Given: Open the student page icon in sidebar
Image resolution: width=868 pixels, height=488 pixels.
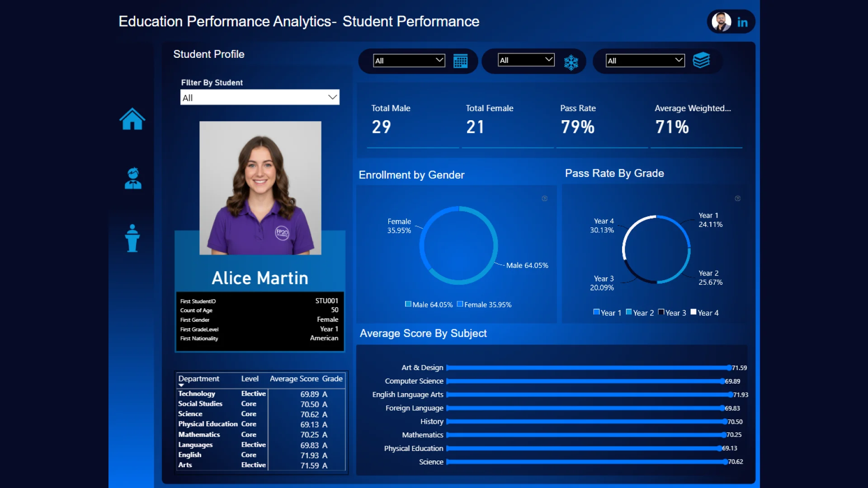Looking at the screenshot, I should 133,178.
